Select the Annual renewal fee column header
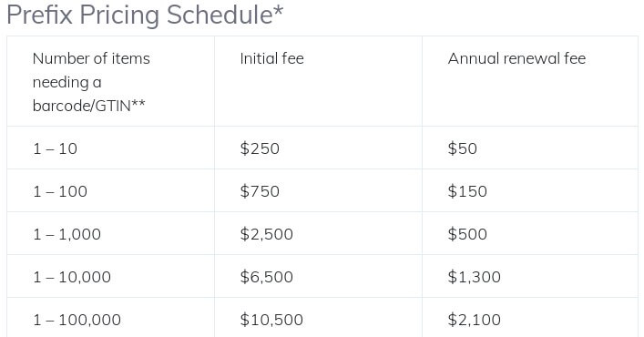Screen dimensions: 644x337 530,81
